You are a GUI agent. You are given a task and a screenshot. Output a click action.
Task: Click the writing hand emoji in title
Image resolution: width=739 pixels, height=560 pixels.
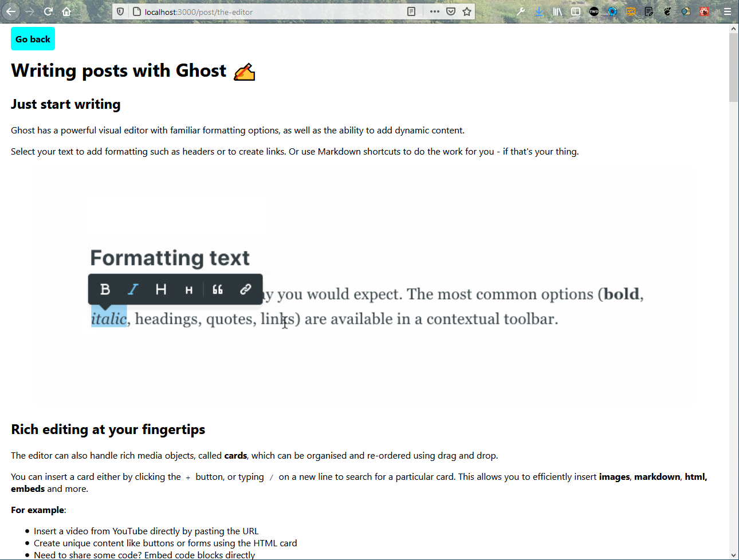click(x=245, y=72)
